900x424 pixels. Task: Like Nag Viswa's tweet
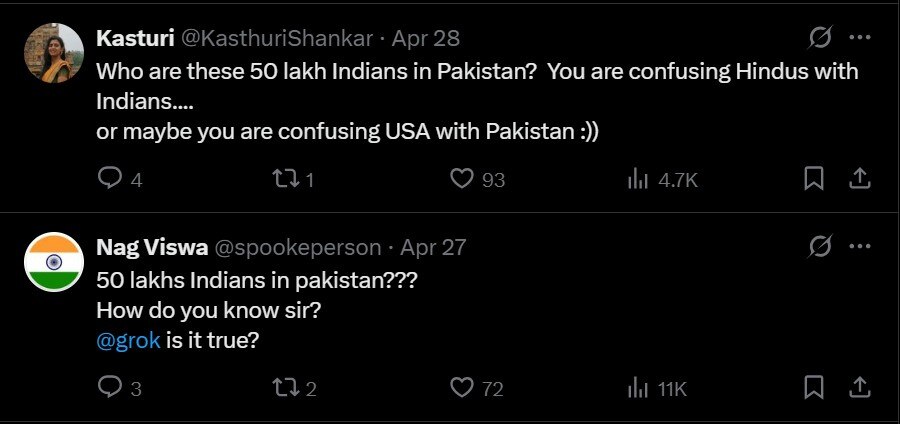click(x=461, y=388)
